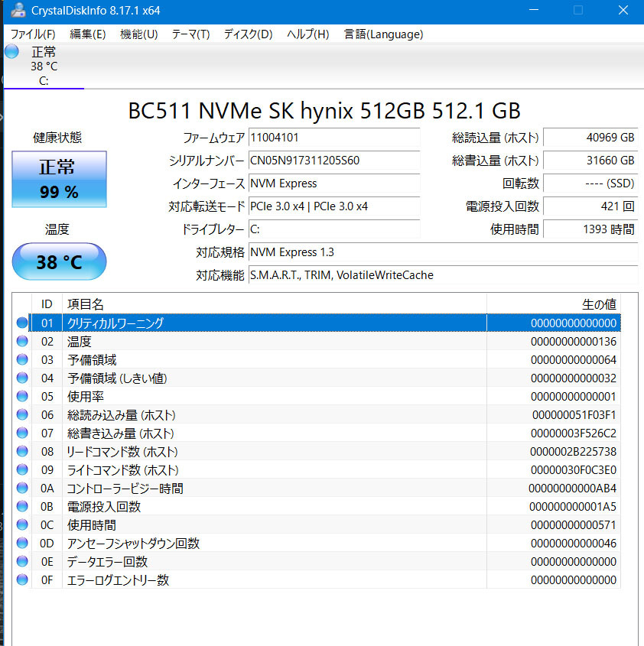The width and height of the screenshot is (644, 646).
Task: Click the CrystalDiskInfo app icon in title bar
Action: (x=18, y=11)
